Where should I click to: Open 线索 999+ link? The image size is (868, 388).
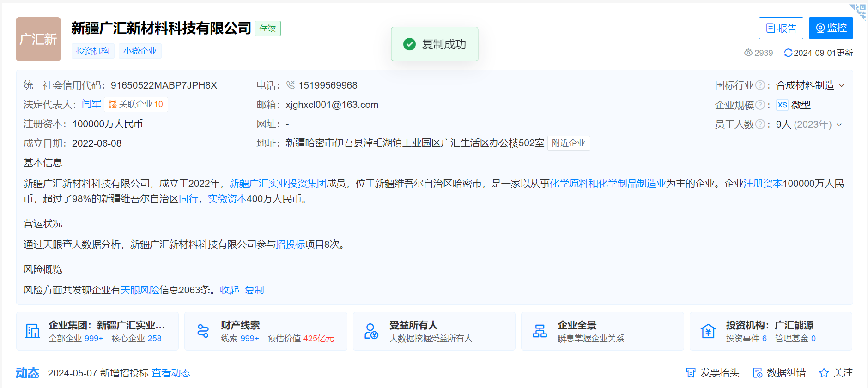tap(240, 339)
